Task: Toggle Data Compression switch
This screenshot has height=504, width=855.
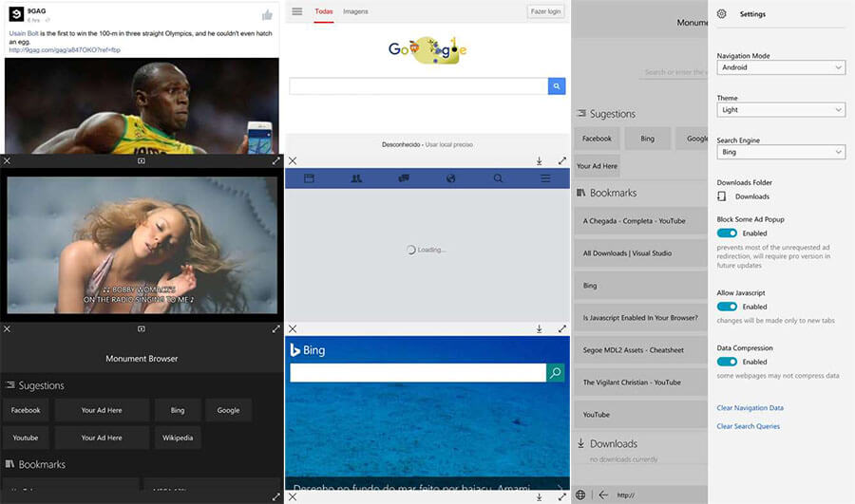Action: point(727,362)
